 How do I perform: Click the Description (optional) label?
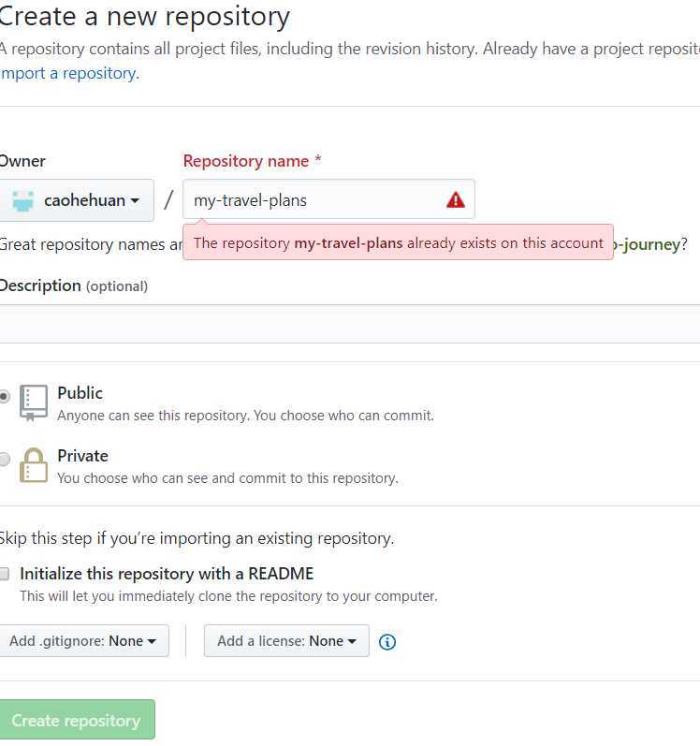point(74,285)
